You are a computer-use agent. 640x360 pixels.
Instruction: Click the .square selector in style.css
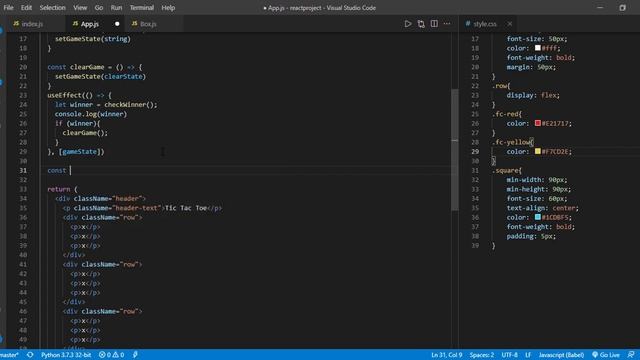(506, 170)
